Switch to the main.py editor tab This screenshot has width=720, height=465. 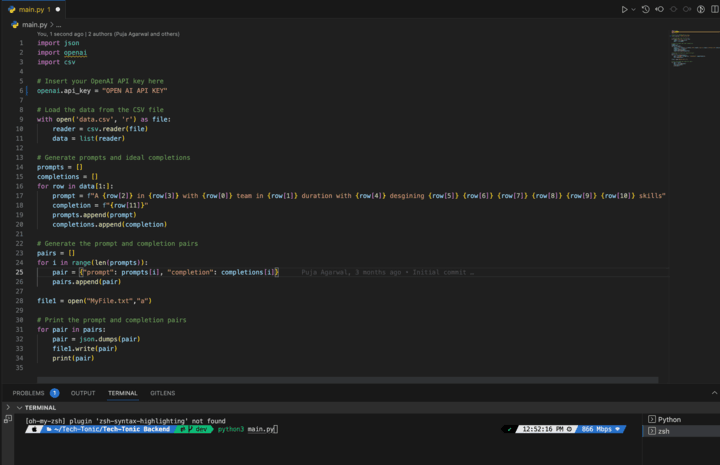tap(32, 9)
